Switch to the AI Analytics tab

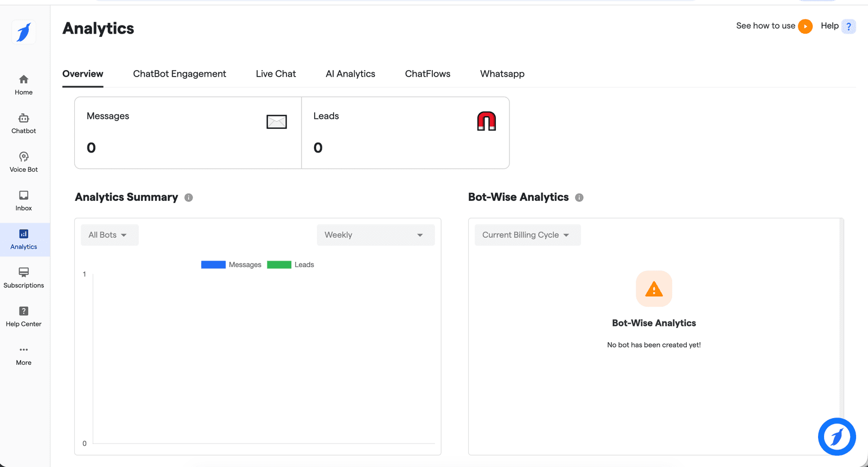point(350,74)
